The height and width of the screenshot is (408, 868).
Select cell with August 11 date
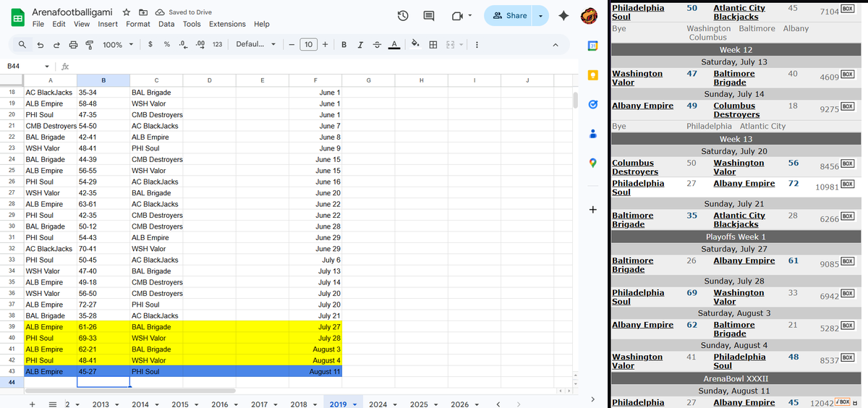(x=315, y=371)
